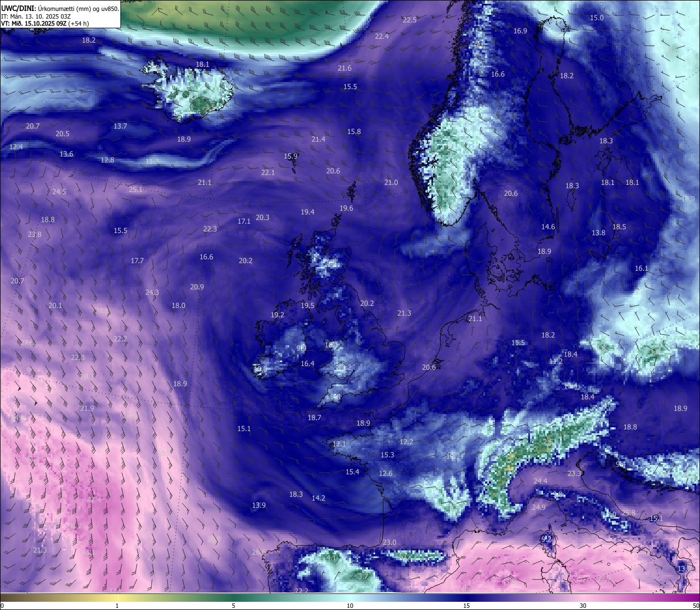Click the map value '14.2'
Viewport: 700px width, 610px height.
(x=318, y=498)
